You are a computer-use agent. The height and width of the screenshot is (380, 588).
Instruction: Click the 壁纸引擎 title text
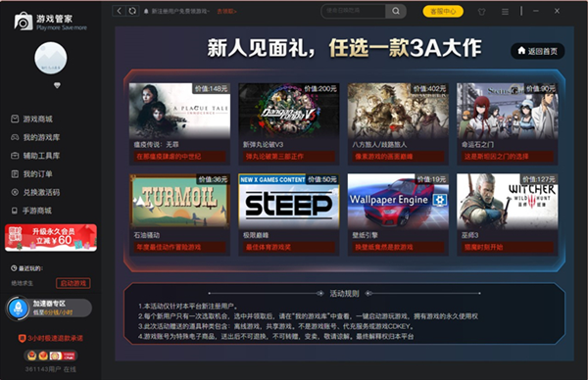(365, 235)
